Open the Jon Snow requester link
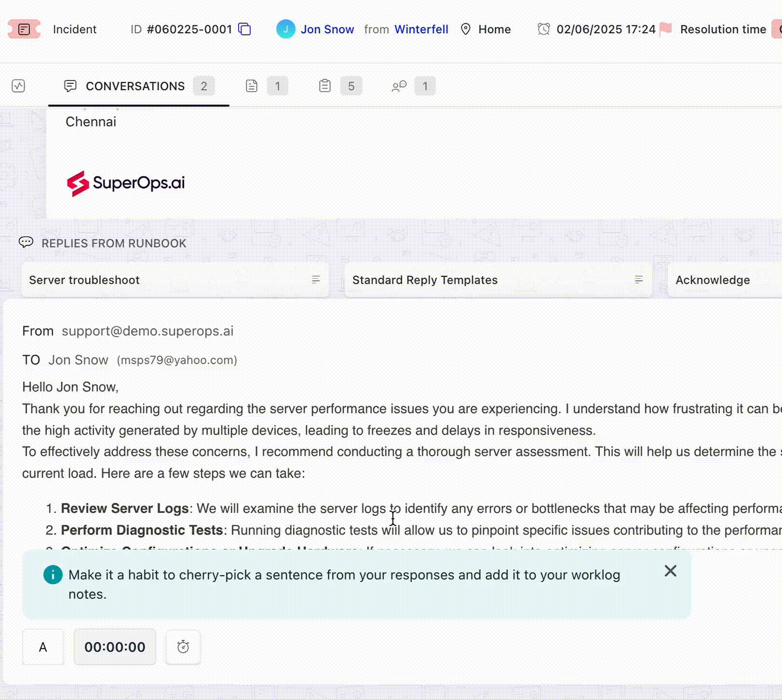This screenshot has width=782, height=700. [327, 29]
